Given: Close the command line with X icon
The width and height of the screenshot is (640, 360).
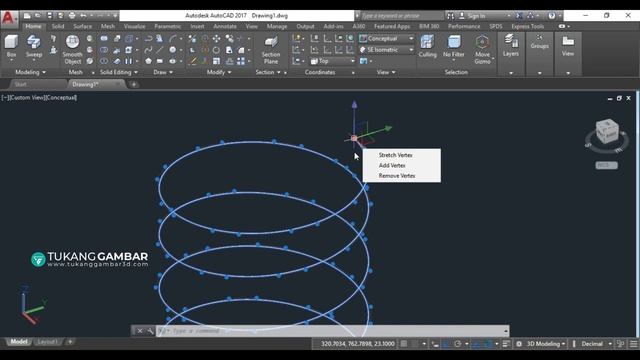Looking at the screenshot, I should click(140, 331).
